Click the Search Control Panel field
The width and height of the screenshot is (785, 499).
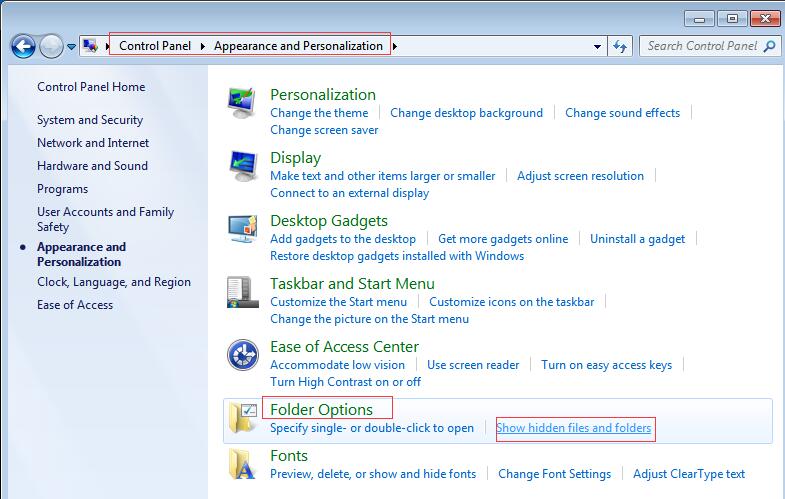702,46
